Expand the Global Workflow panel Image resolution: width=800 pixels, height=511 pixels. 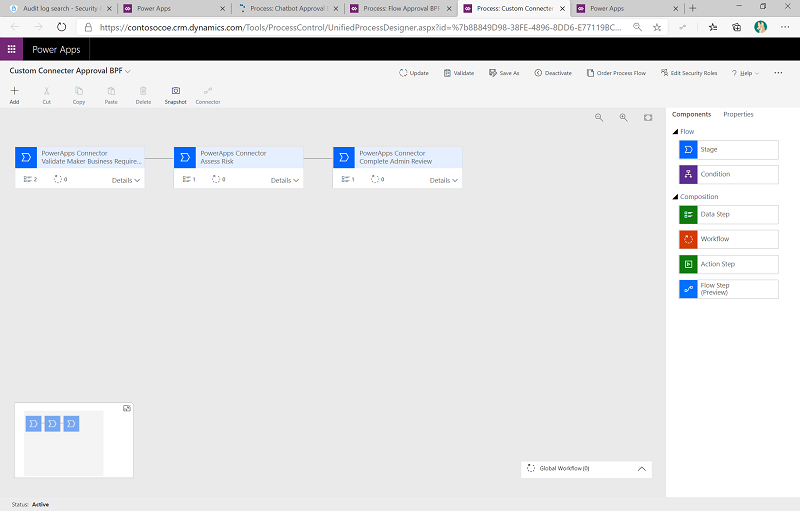[x=642, y=469]
